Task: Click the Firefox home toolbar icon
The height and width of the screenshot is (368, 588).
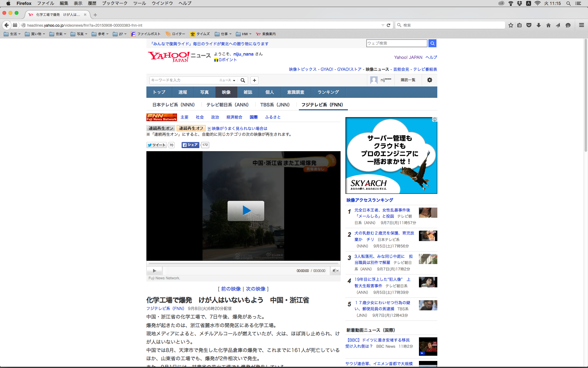Action: tap(548, 25)
